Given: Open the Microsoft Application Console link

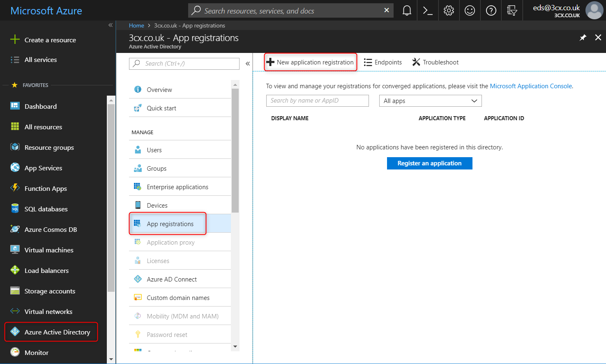Looking at the screenshot, I should coord(530,86).
